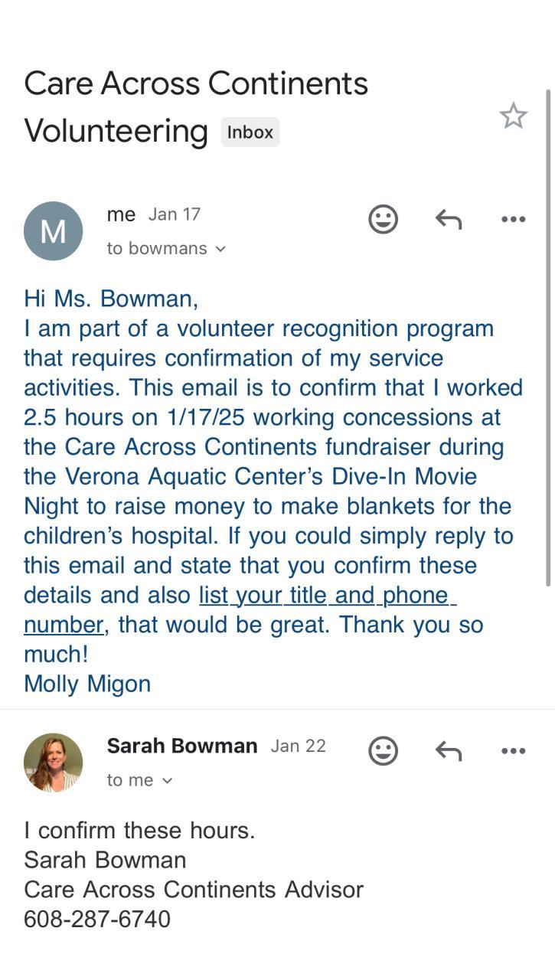Click the Jan 17 date stamp
This screenshot has width=555, height=980.
[174, 214]
